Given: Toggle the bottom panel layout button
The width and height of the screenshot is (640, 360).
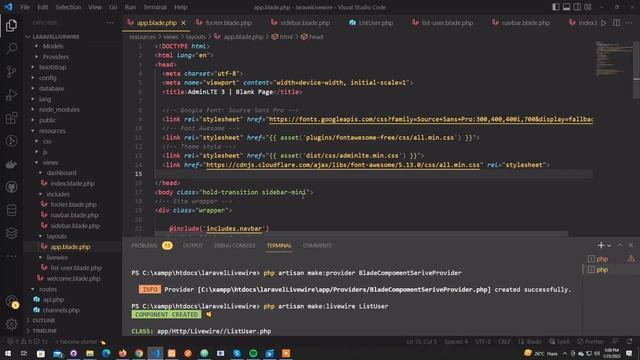Looking at the screenshot, I should pyautogui.click(x=567, y=7).
